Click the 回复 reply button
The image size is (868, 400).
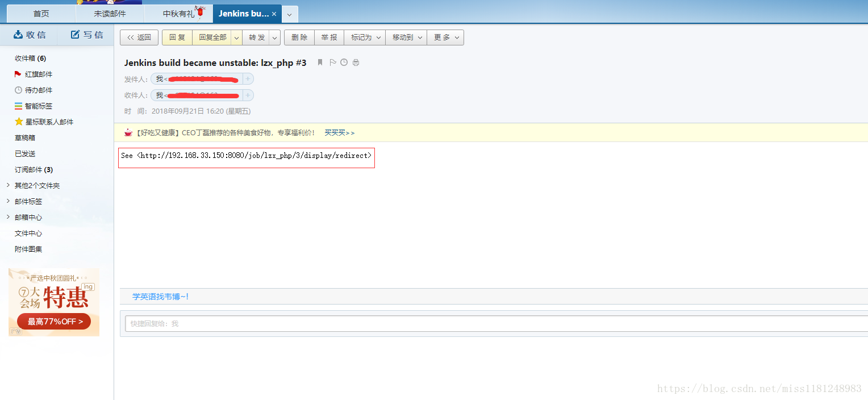(177, 37)
